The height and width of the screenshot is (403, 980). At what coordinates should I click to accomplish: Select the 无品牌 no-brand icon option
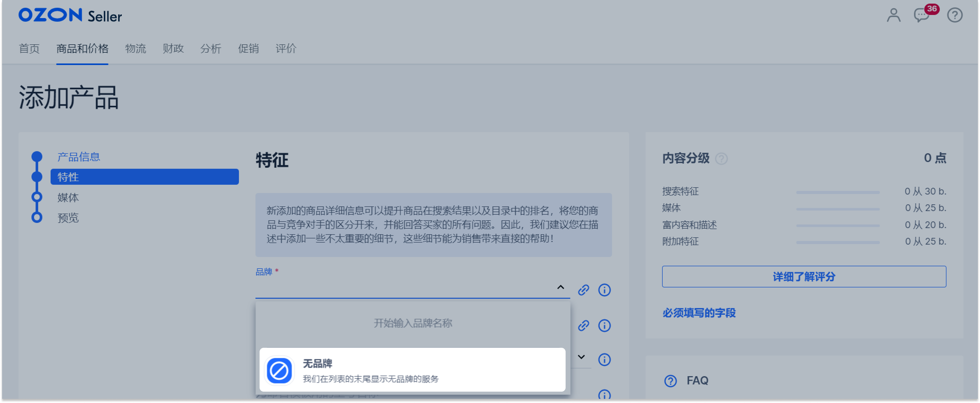pos(279,370)
